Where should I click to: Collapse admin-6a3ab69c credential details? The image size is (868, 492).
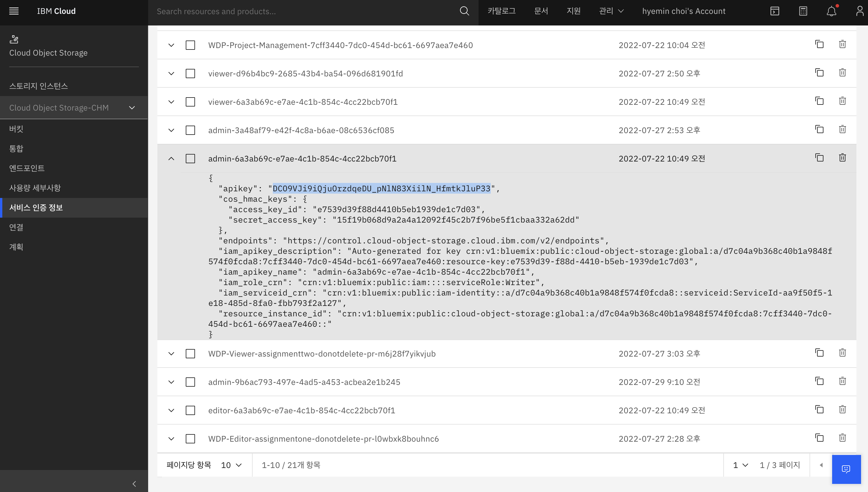[171, 159]
